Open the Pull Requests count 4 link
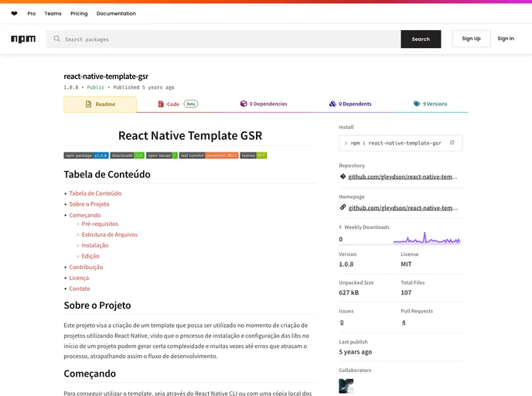The width and height of the screenshot is (532, 396). point(404,323)
